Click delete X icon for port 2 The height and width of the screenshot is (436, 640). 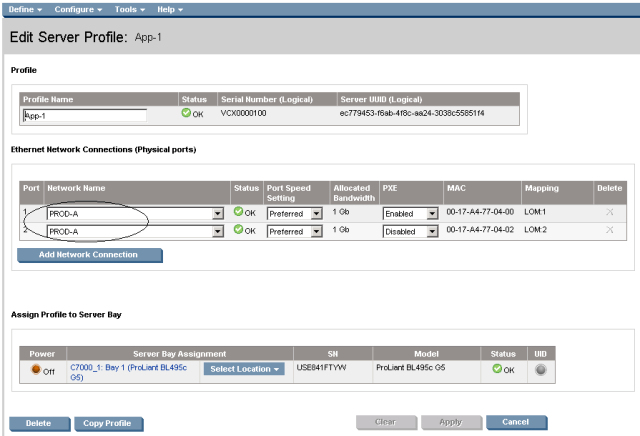(609, 230)
